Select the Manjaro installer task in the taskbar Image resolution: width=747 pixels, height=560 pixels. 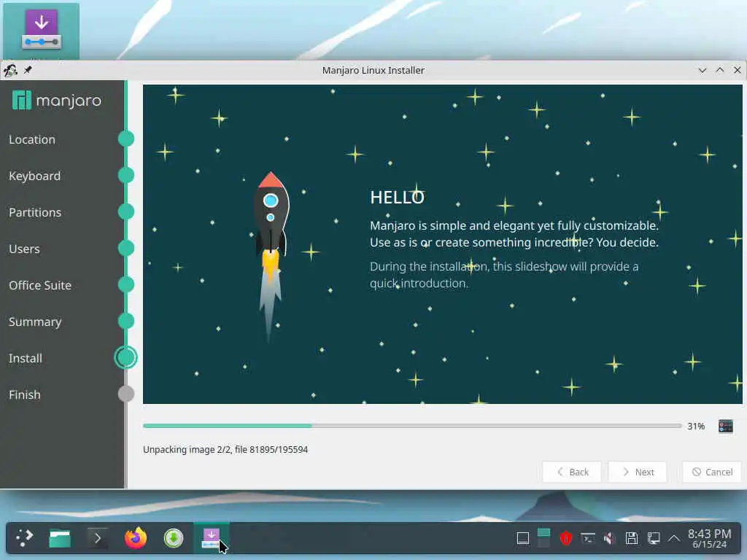click(211, 538)
